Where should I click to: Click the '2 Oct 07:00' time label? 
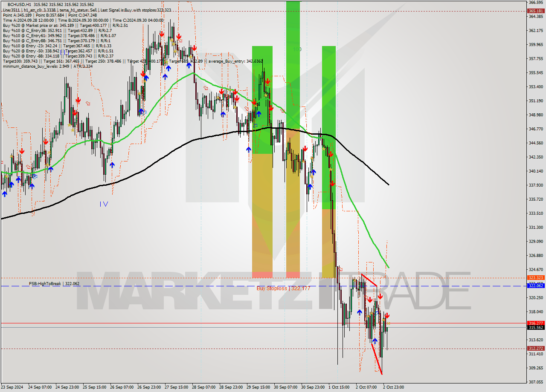tap(366, 387)
